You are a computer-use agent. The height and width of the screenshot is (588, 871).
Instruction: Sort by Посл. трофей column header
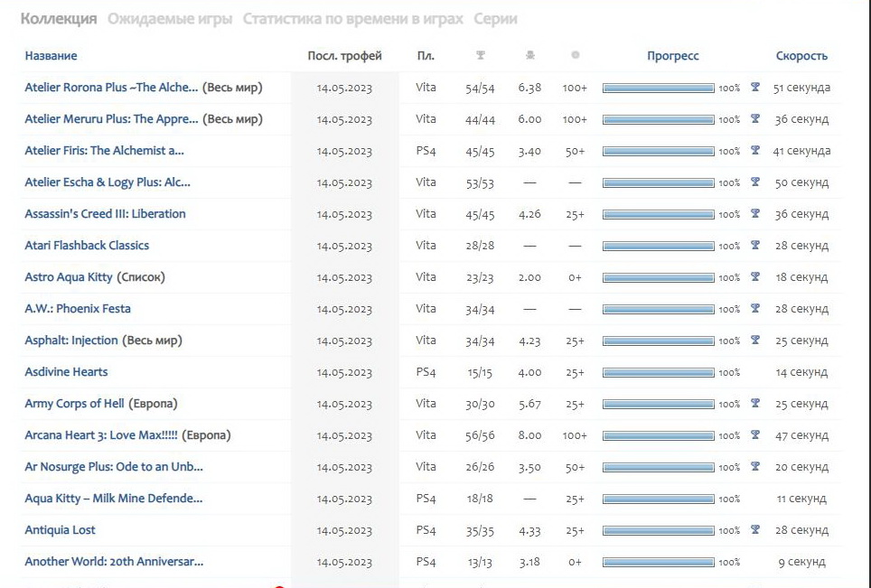(344, 56)
